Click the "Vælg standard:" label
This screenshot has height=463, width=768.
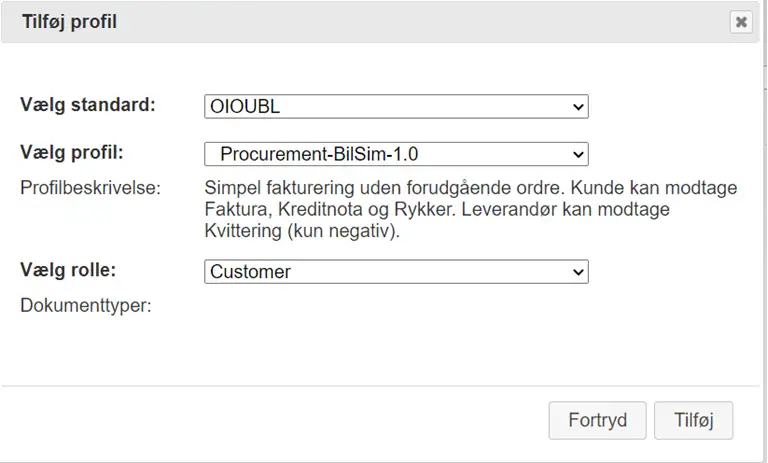[88, 105]
